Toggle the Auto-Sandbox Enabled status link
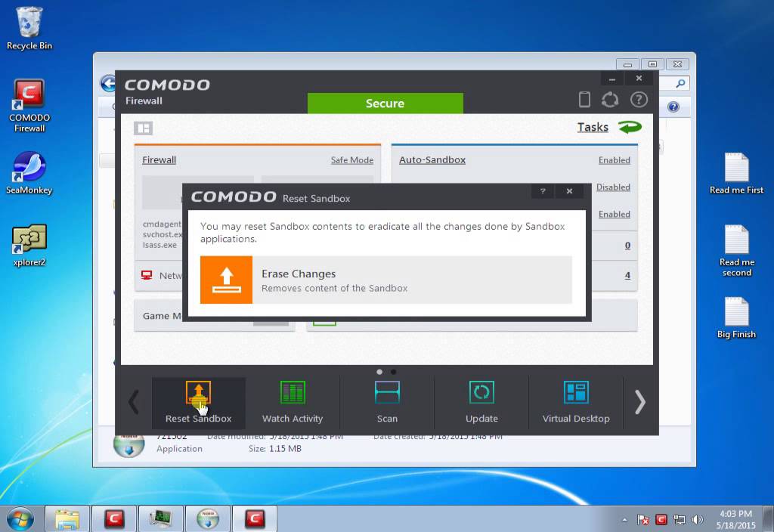Screen dimensions: 774x532 pos(614,160)
